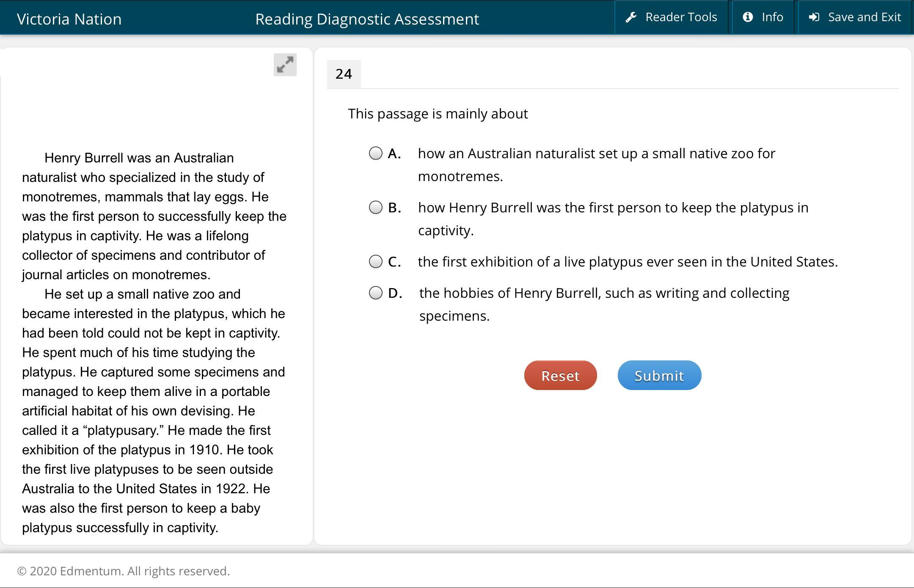
Task: Click the wrench icon for Reader Tools
Action: coord(631,17)
